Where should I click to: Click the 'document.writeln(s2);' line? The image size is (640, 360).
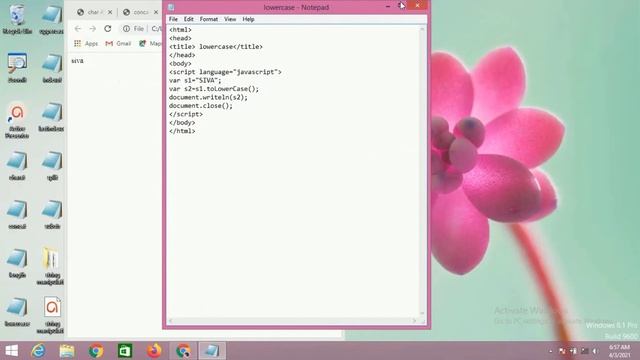tap(208, 97)
